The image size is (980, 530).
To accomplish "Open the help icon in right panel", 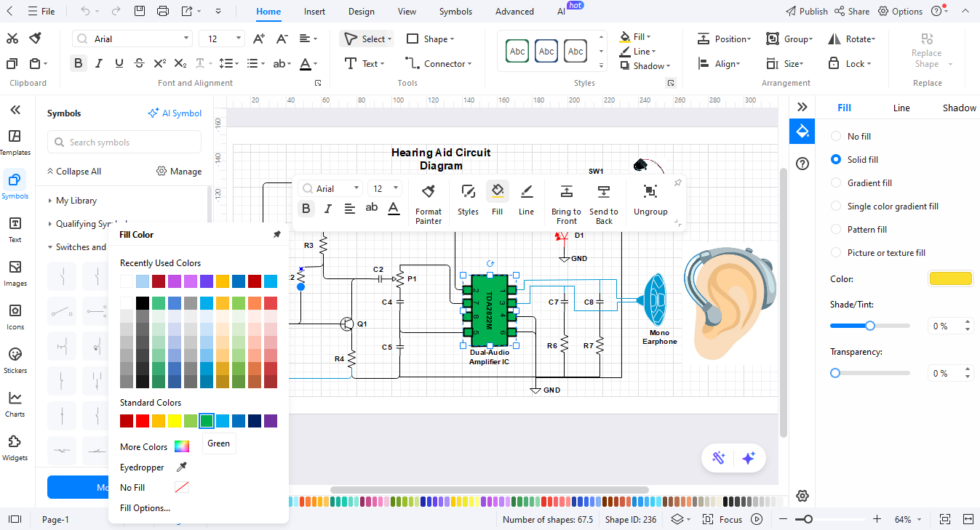I will [802, 164].
